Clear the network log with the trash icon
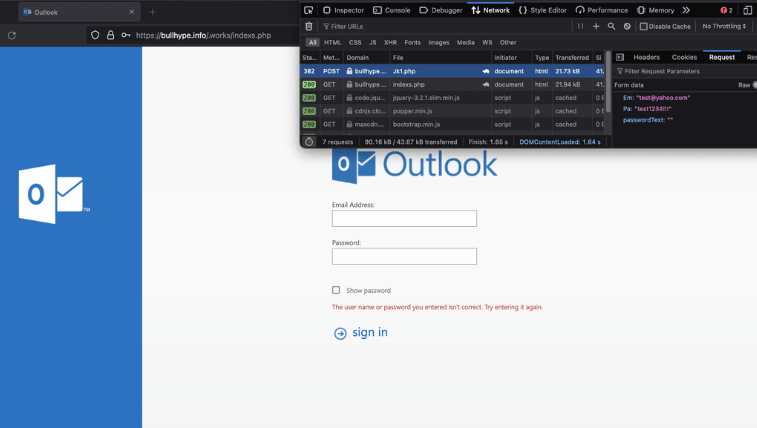This screenshot has height=428, width=757. tap(309, 27)
